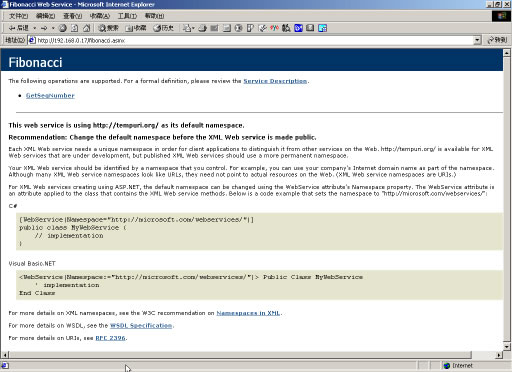This screenshot has height=372, width=512.
Task: Open the Mail icon's dropdown arrow
Action: [193, 28]
